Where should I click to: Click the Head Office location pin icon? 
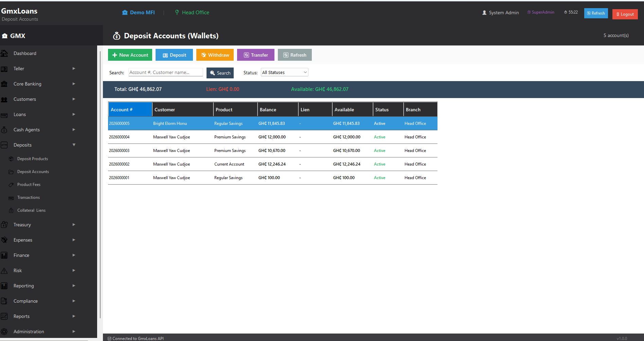177,12
